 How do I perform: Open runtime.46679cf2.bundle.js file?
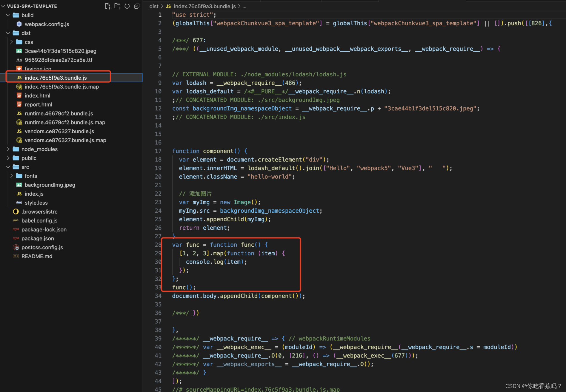pyautogui.click(x=59, y=114)
